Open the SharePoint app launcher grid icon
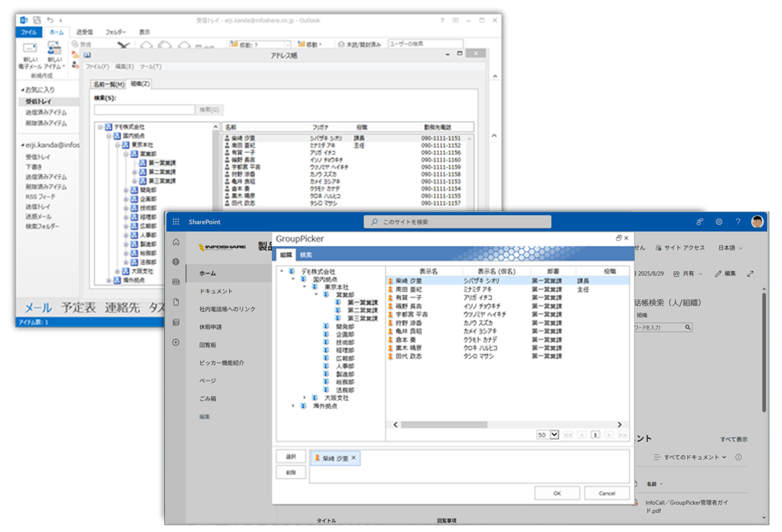 coord(176,222)
